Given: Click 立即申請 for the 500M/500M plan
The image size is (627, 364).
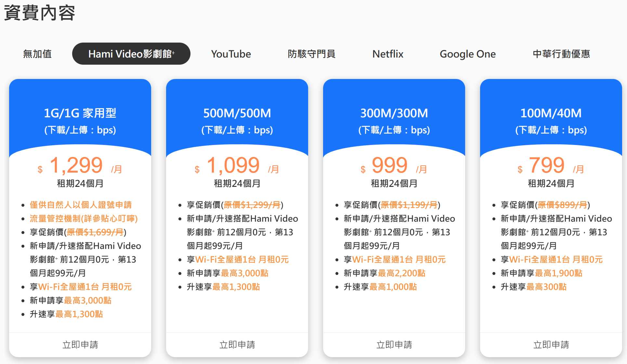Looking at the screenshot, I should pos(237,344).
